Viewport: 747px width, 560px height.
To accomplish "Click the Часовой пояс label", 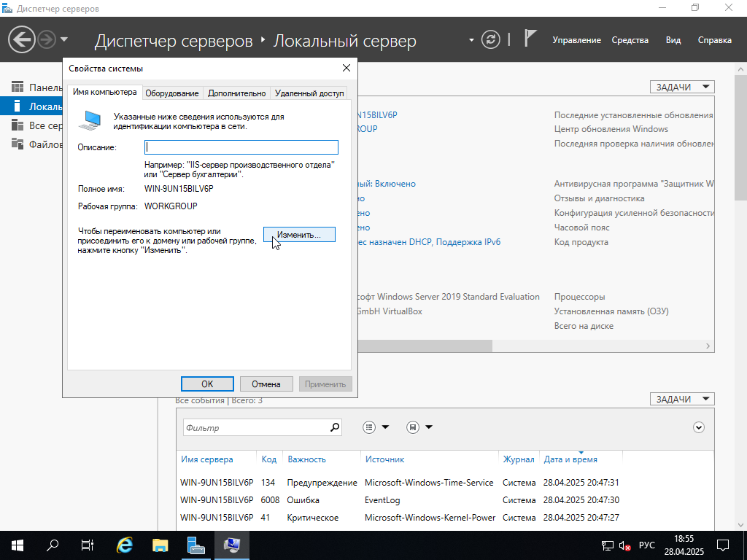I will pyautogui.click(x=581, y=227).
